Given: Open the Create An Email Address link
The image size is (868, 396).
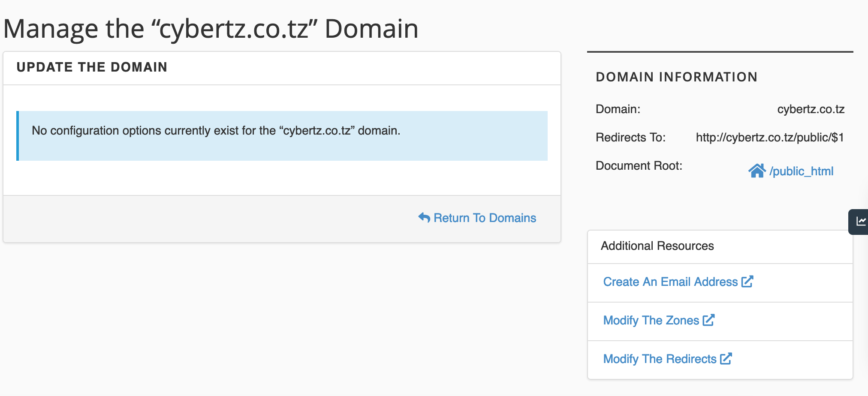Looking at the screenshot, I should 670,282.
